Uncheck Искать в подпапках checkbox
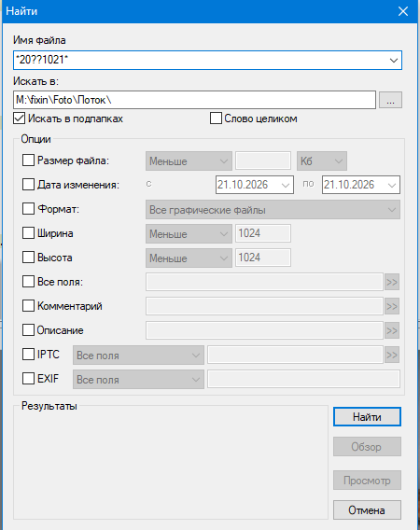This screenshot has height=530, width=420. click(x=20, y=119)
